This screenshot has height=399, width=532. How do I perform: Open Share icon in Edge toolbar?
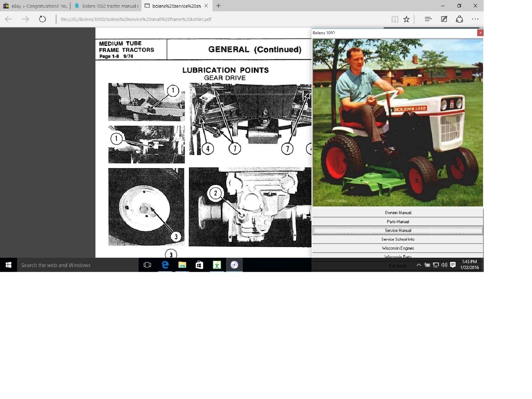[x=459, y=19]
